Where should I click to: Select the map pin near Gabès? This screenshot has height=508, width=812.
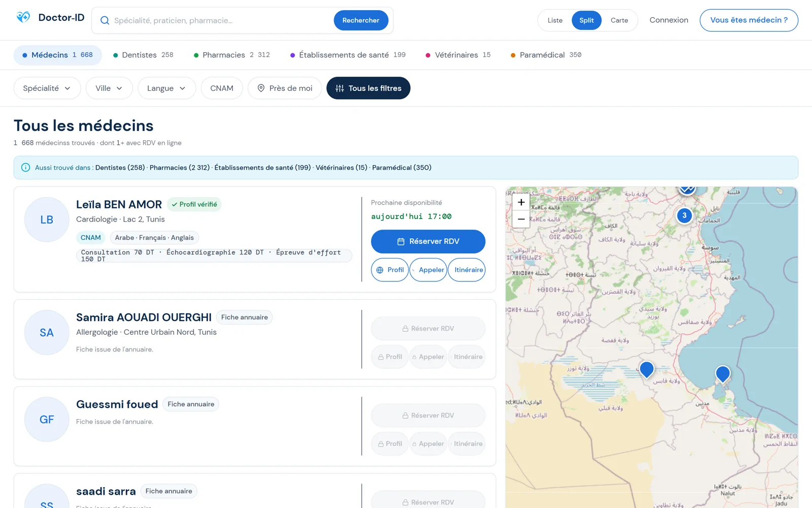(647, 369)
